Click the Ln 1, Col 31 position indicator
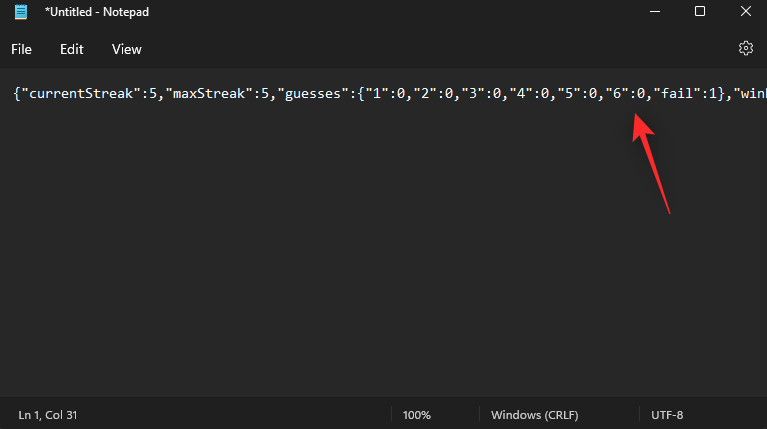Viewport: 767px width, 429px height. 50,414
